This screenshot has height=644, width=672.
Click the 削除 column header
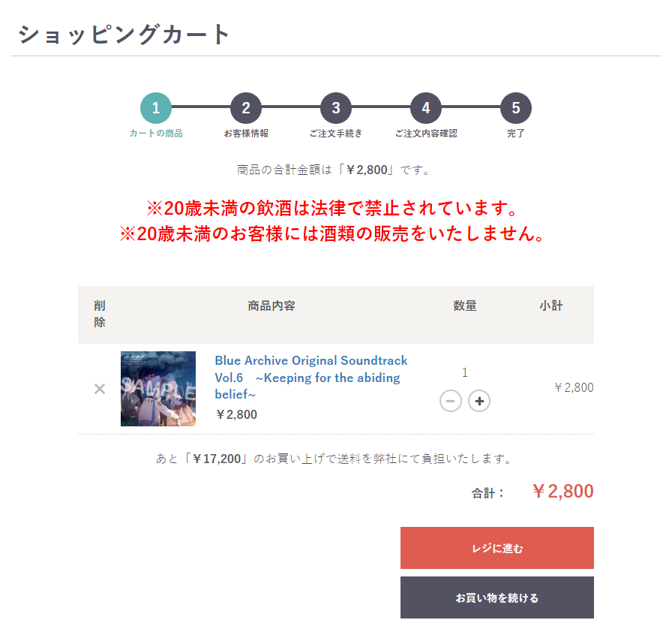coord(100,314)
